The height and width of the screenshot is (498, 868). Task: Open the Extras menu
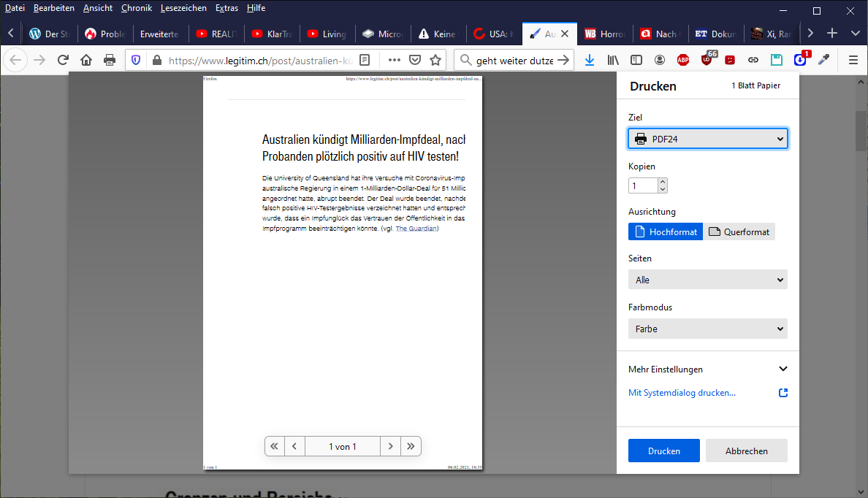click(x=227, y=8)
